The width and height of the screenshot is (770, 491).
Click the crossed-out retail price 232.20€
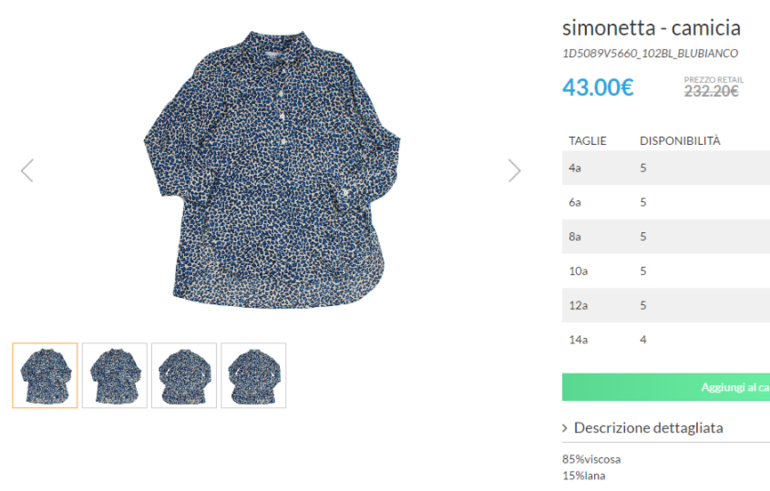pos(711,92)
